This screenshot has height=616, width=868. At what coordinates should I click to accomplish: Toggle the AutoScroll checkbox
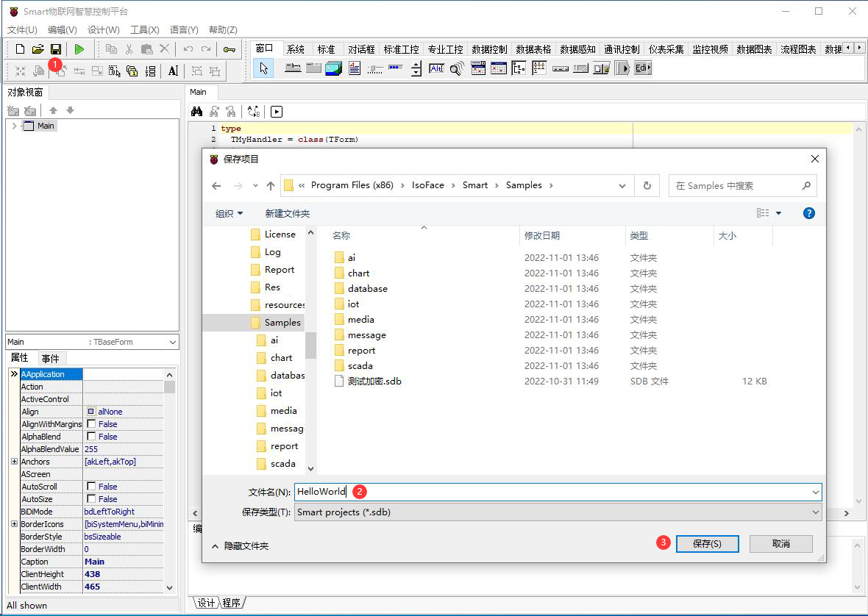(91, 487)
